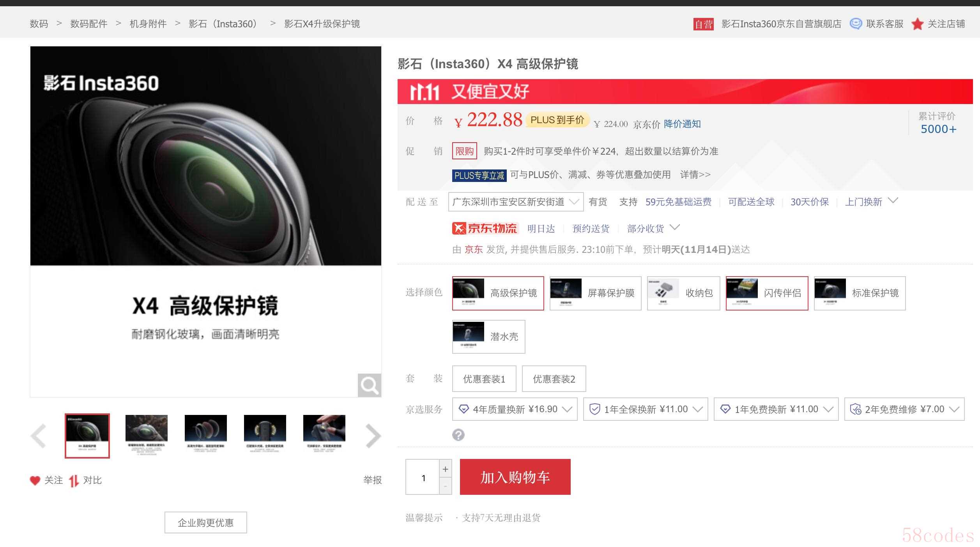The width and height of the screenshot is (980, 547).
Task: Choose 优惠套装1 bundle
Action: [x=484, y=379]
